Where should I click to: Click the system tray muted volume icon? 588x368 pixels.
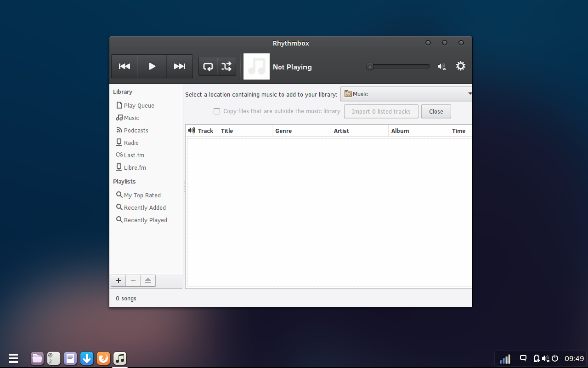pos(546,358)
